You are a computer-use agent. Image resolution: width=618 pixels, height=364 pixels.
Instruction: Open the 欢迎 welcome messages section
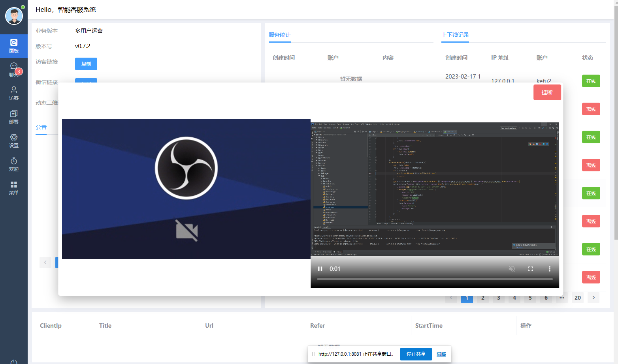coord(14,165)
